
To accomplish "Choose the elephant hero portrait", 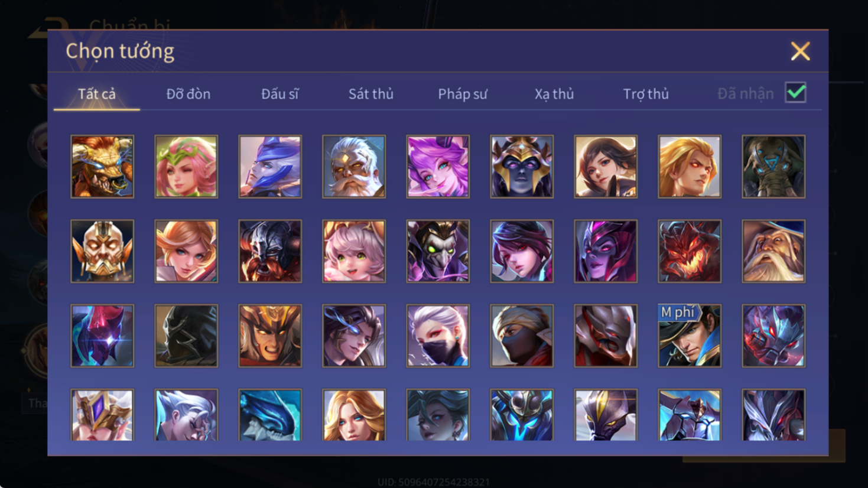I will tap(773, 167).
